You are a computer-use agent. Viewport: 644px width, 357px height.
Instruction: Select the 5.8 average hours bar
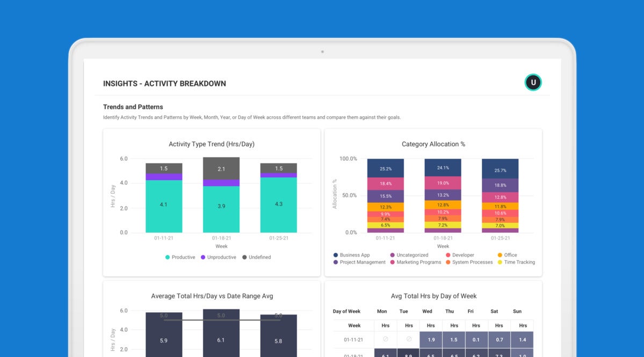coord(278,335)
